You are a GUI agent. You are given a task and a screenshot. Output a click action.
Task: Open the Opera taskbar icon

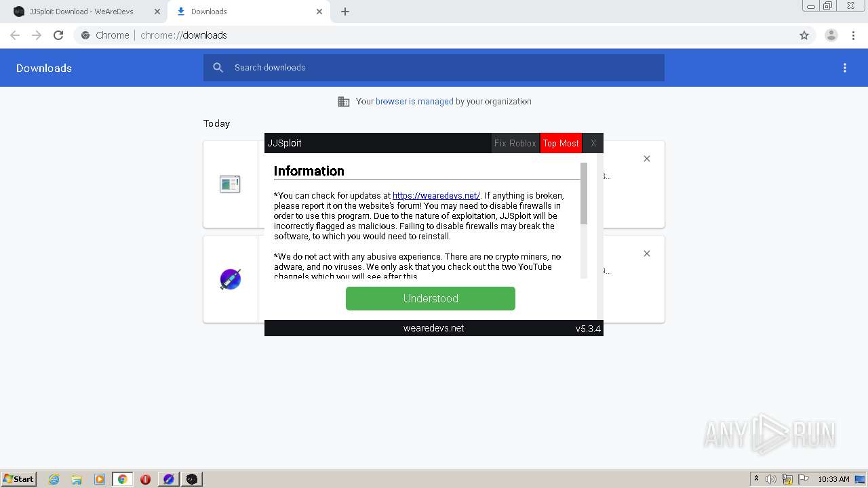tap(145, 479)
